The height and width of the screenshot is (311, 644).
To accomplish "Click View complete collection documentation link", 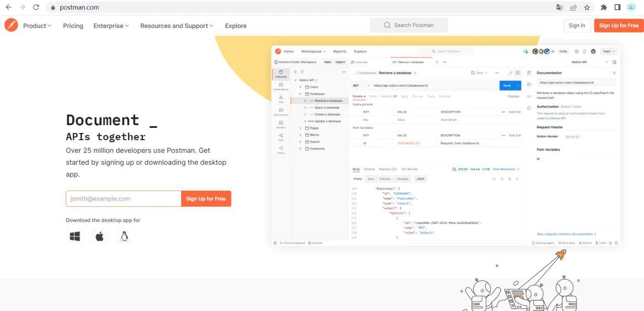I will [566, 234].
